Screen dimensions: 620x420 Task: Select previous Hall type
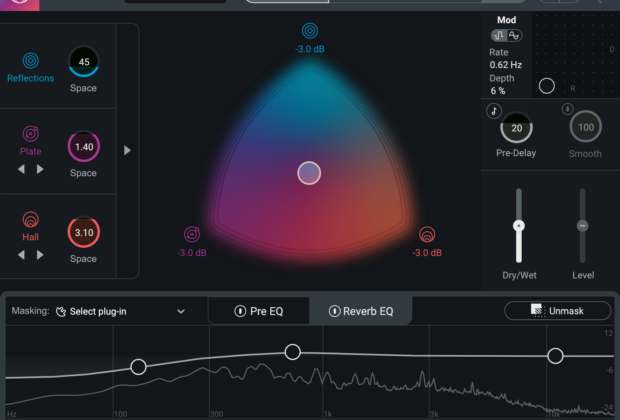(x=22, y=255)
